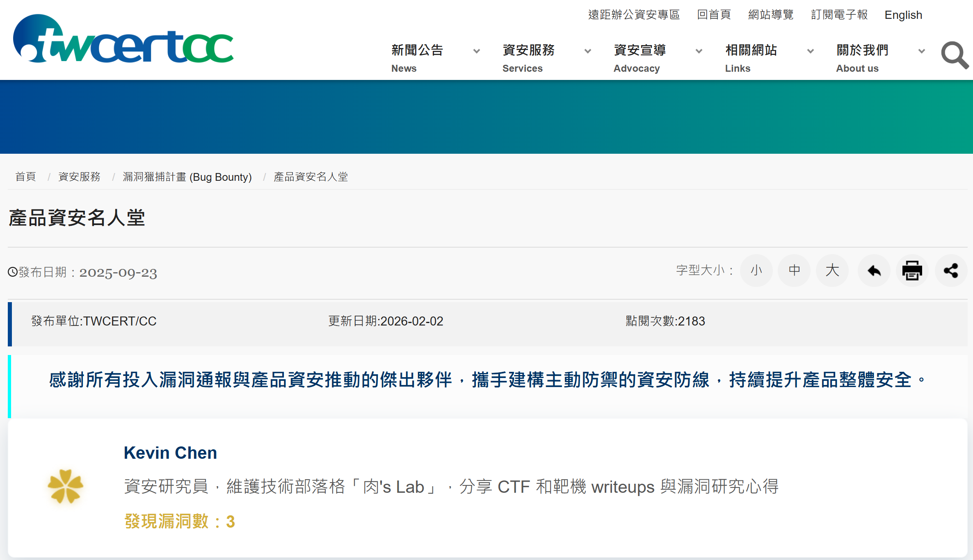This screenshot has height=560, width=973.
Task: Open 遠距辦公資安專區 link
Action: coord(634,15)
